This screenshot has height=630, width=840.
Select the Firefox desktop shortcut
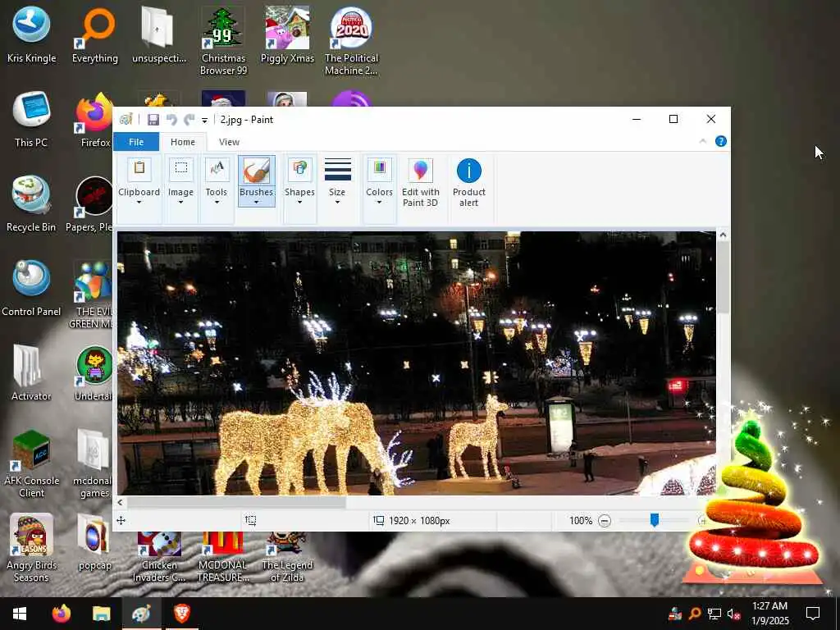click(95, 121)
